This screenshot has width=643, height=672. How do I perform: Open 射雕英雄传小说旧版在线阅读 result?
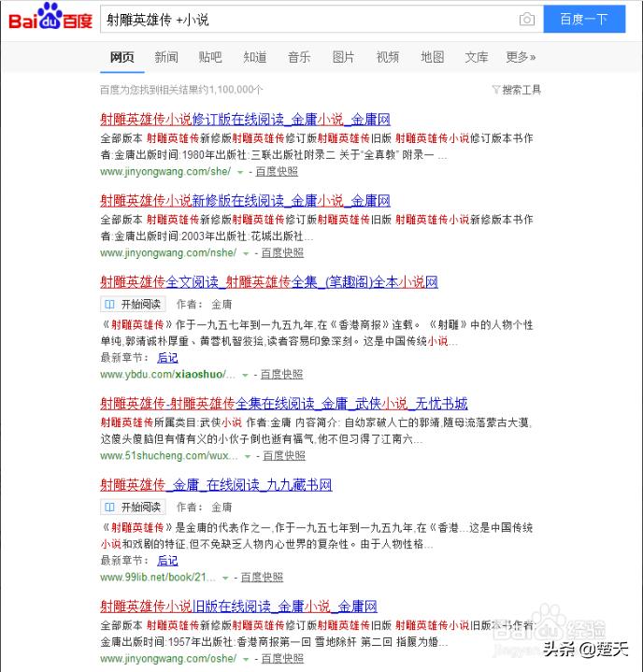click(238, 607)
